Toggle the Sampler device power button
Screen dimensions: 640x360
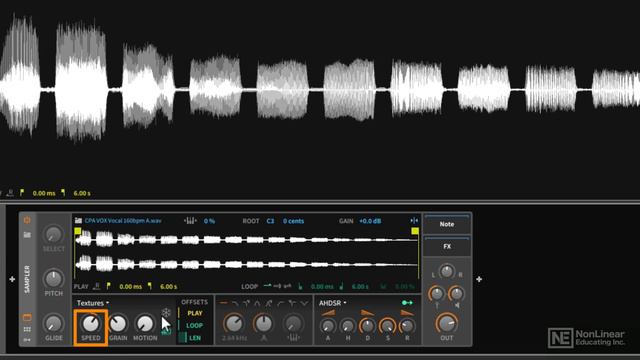tap(27, 220)
